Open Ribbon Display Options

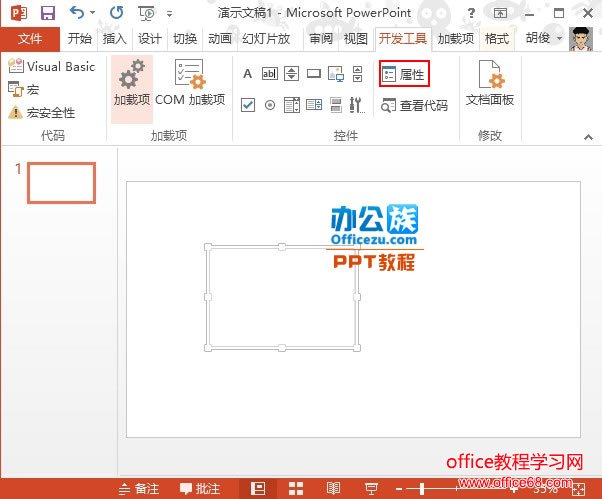click(500, 13)
